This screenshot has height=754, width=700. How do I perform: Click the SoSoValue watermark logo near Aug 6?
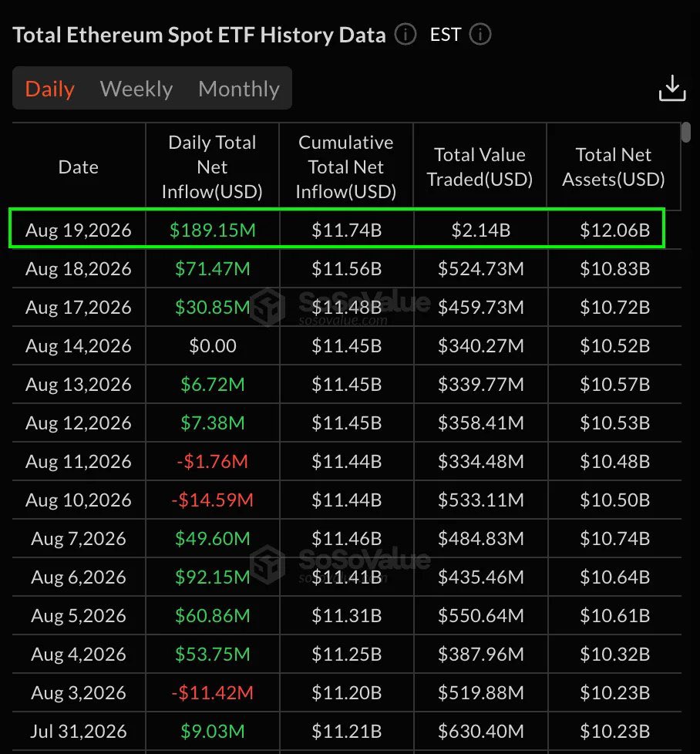pyautogui.click(x=268, y=564)
